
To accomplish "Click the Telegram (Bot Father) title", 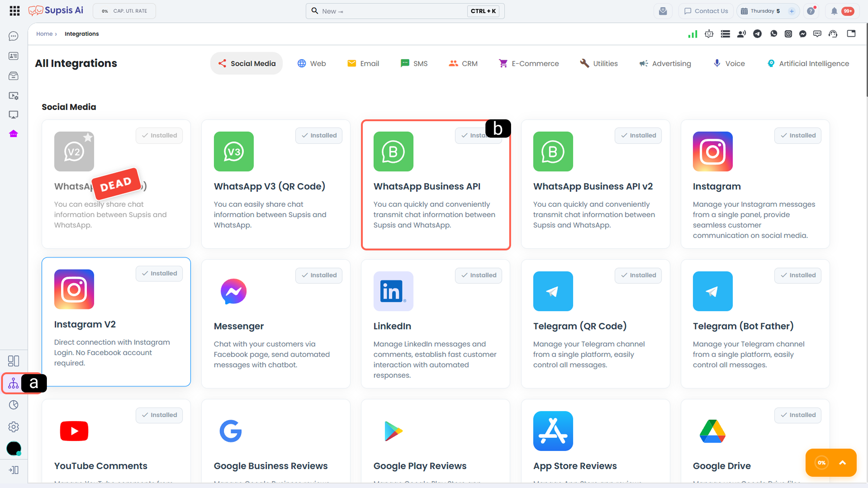I will (743, 326).
